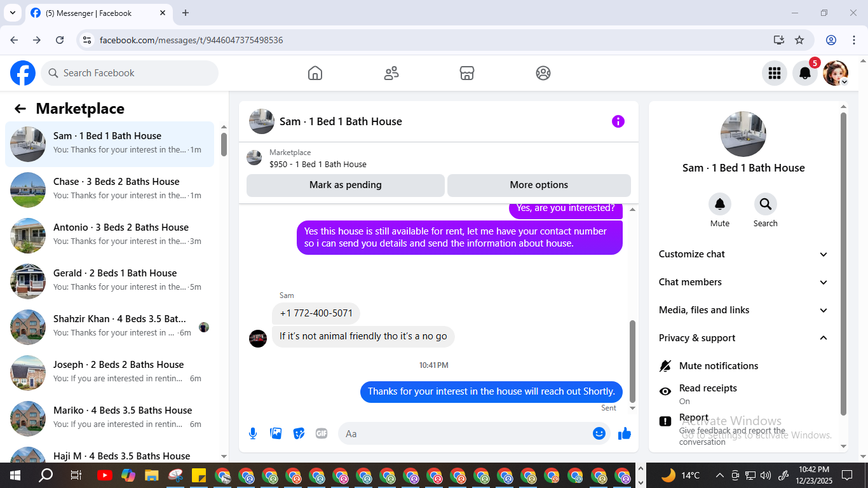
Task: Toggle Read receipts setting
Action: (743, 394)
